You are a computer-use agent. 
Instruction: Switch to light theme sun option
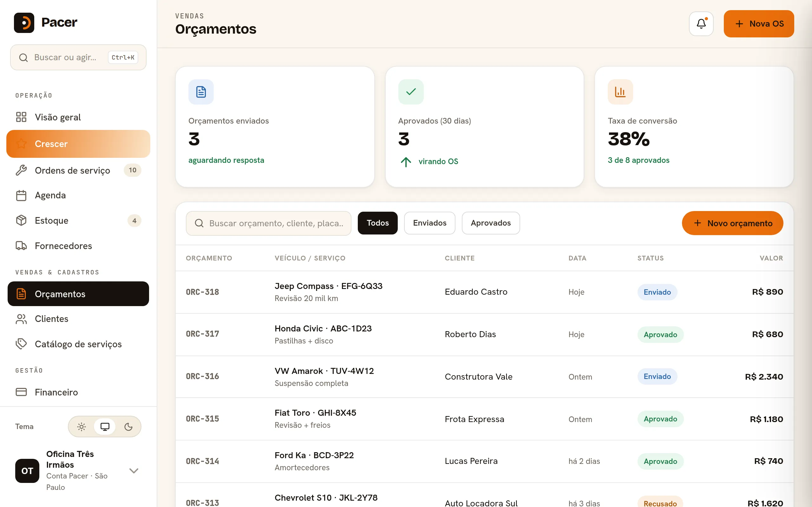82,427
